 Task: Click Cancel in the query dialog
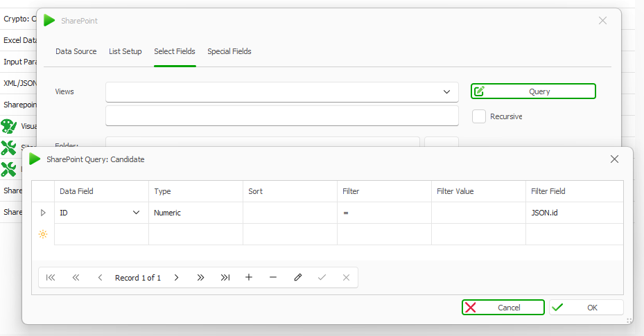point(503,308)
